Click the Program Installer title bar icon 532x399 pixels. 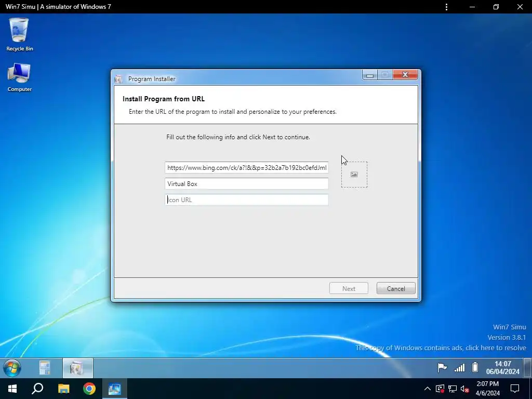118,79
